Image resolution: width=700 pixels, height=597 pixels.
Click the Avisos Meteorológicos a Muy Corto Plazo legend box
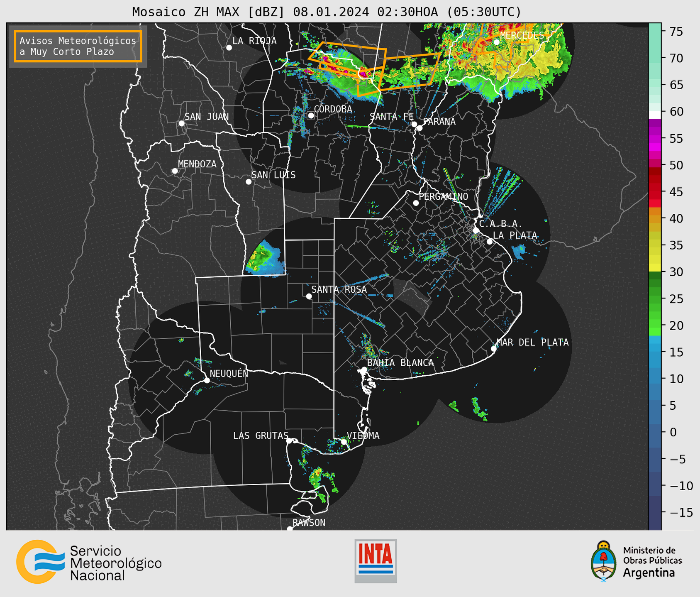tap(78, 46)
